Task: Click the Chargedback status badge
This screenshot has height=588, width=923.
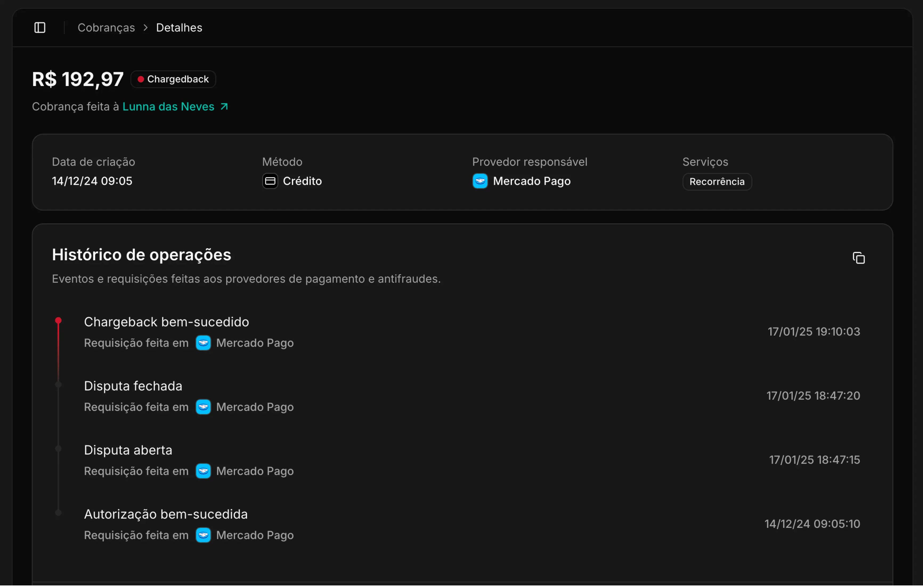Action: (173, 79)
